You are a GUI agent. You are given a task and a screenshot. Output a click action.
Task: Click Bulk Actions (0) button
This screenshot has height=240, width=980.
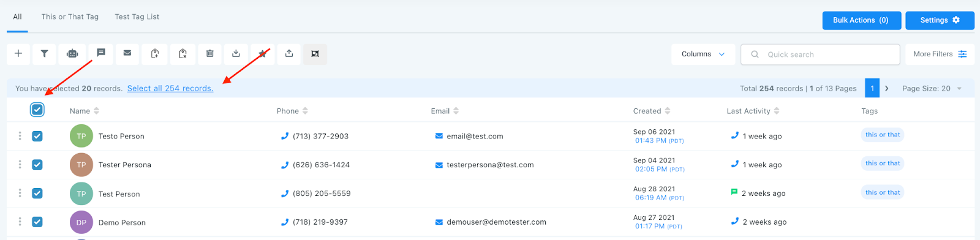861,20
